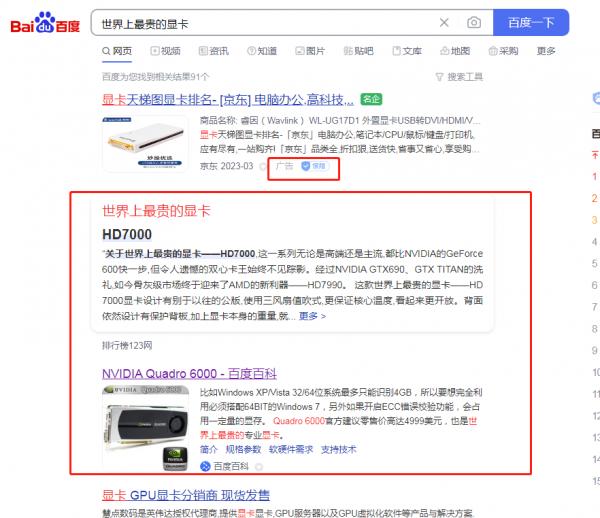Click the dropdown arrow beside 京东 2023-03
Image resolution: width=600 pixels, height=518 pixels.
[262, 166]
